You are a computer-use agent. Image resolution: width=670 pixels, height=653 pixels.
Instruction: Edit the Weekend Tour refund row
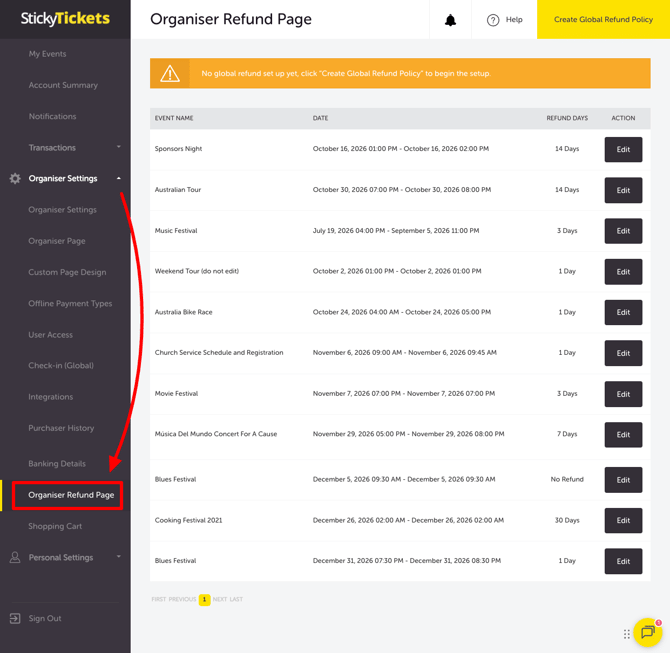pos(623,272)
